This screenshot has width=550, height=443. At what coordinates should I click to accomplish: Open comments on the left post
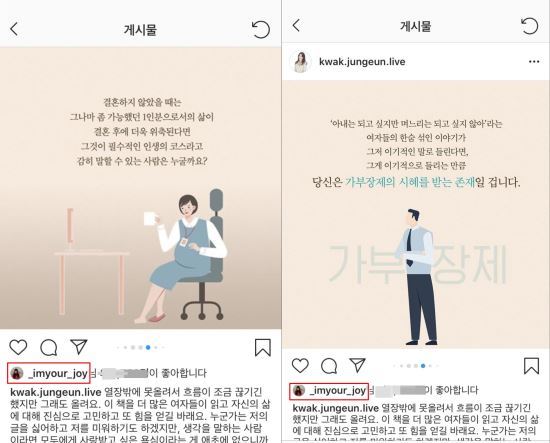pyautogui.click(x=48, y=348)
